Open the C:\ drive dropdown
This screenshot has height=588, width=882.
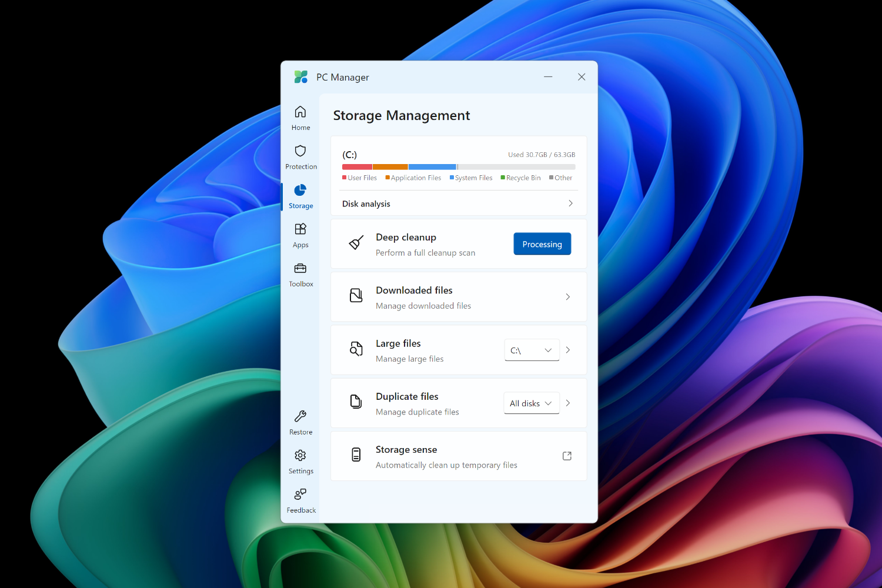point(532,350)
